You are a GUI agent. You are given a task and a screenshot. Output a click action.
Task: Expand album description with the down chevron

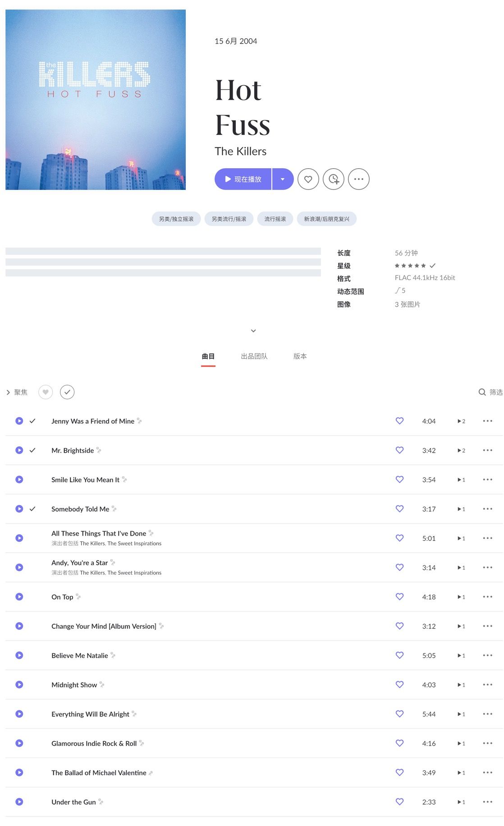253,330
